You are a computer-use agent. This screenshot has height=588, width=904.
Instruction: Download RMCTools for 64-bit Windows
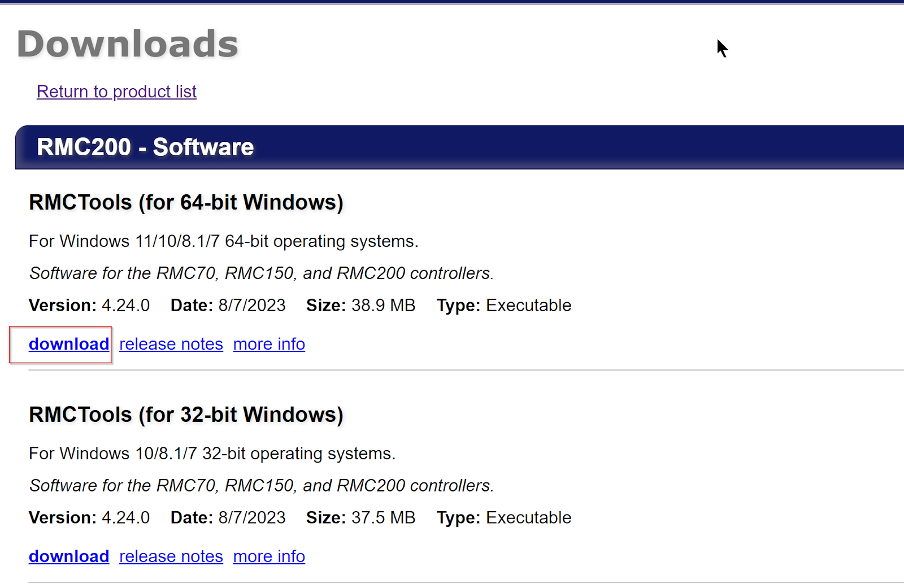coord(69,344)
